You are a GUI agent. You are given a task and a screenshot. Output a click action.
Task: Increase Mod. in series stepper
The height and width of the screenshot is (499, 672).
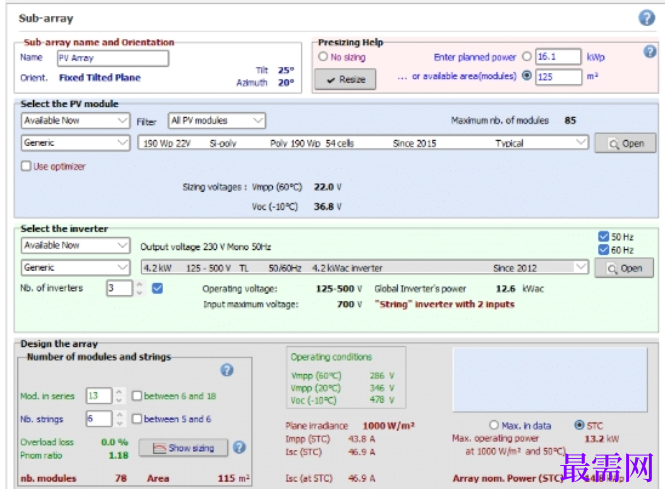coord(119,391)
